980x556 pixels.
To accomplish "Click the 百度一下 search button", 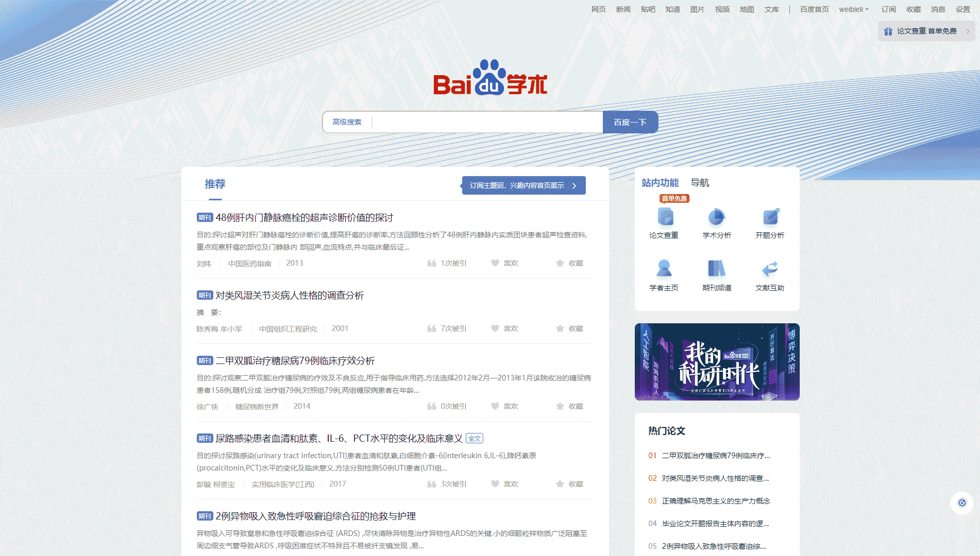I will tap(630, 122).
